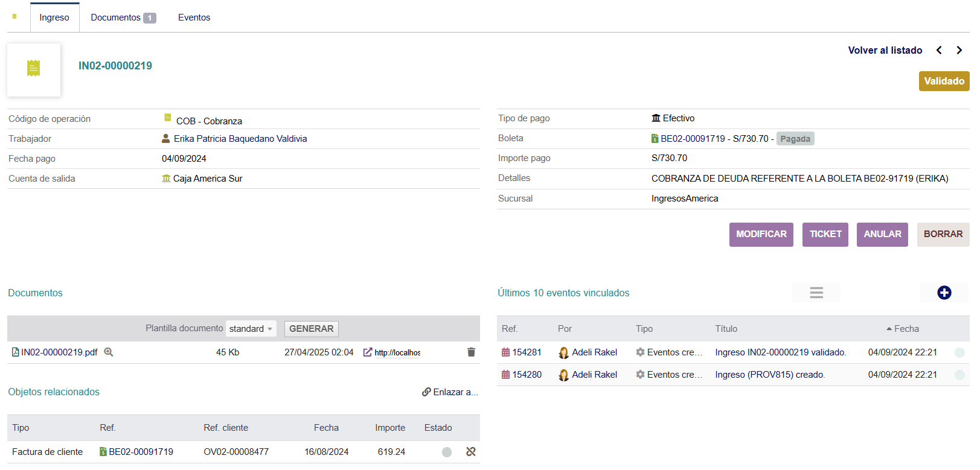This screenshot has width=980, height=470.
Task: Open the standard document template dropdown
Action: point(251,329)
